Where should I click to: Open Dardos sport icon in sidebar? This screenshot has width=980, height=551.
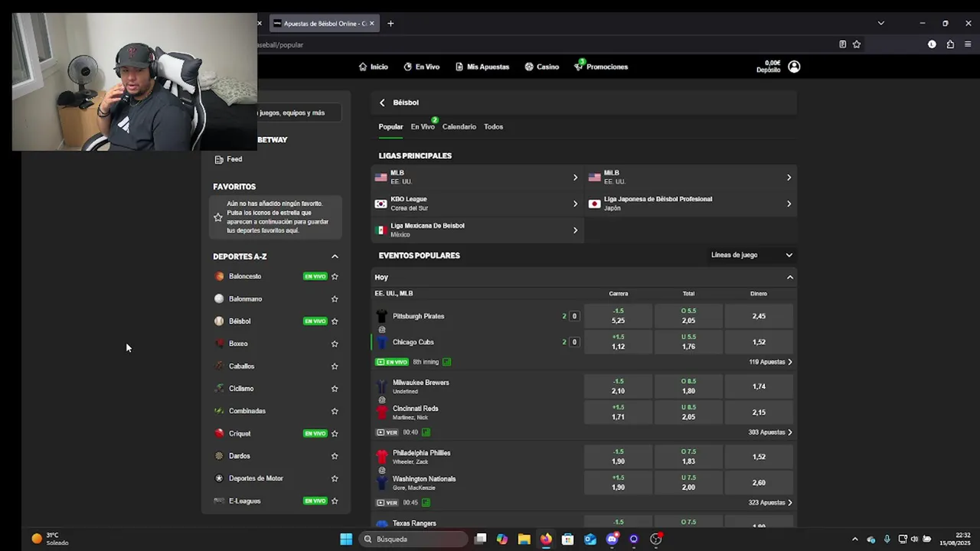[x=219, y=456]
